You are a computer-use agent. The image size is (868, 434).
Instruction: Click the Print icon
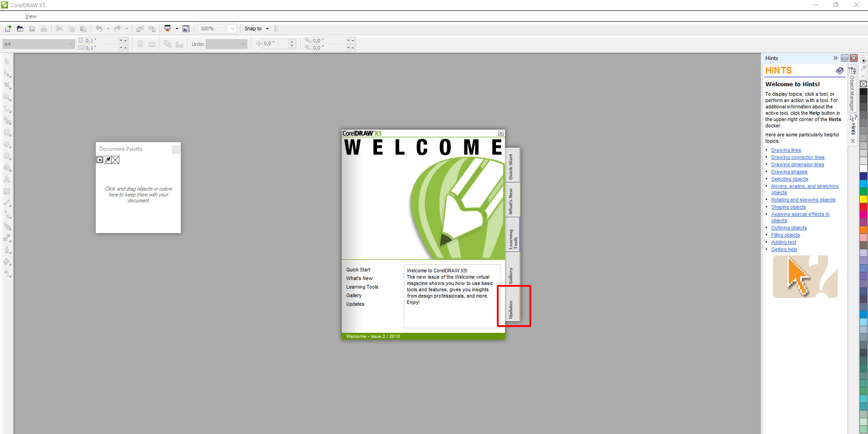pyautogui.click(x=44, y=28)
